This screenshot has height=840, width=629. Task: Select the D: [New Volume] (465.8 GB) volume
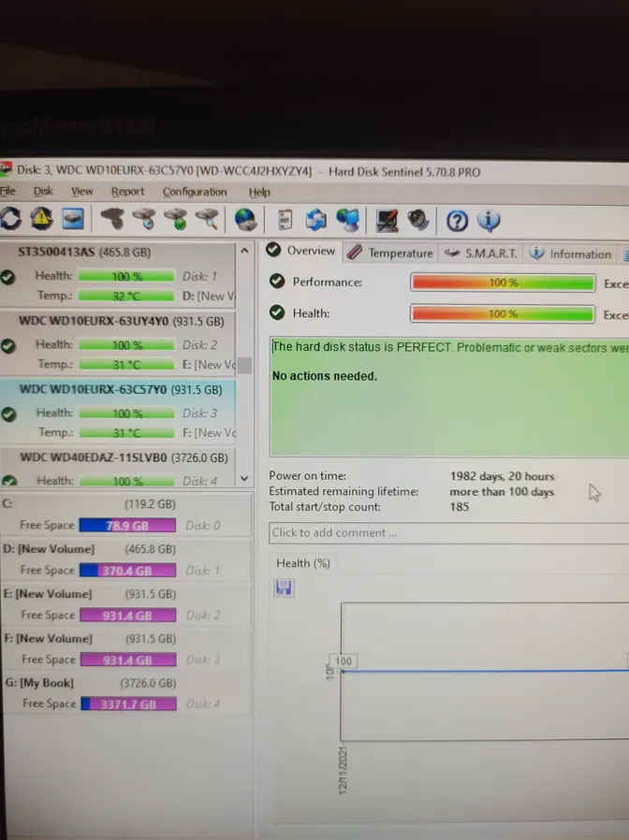click(x=126, y=559)
